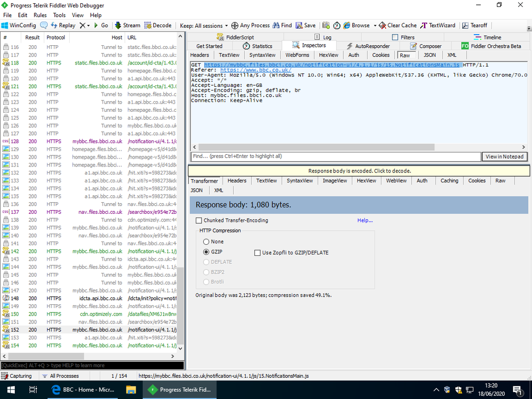Sort sessions by the Protocol column header
Image resolution: width=532 pixels, height=399 pixels.
(x=56, y=37)
